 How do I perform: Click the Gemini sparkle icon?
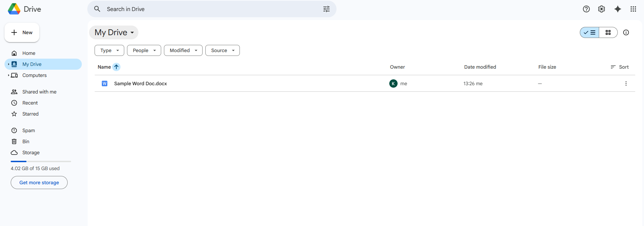tap(617, 9)
